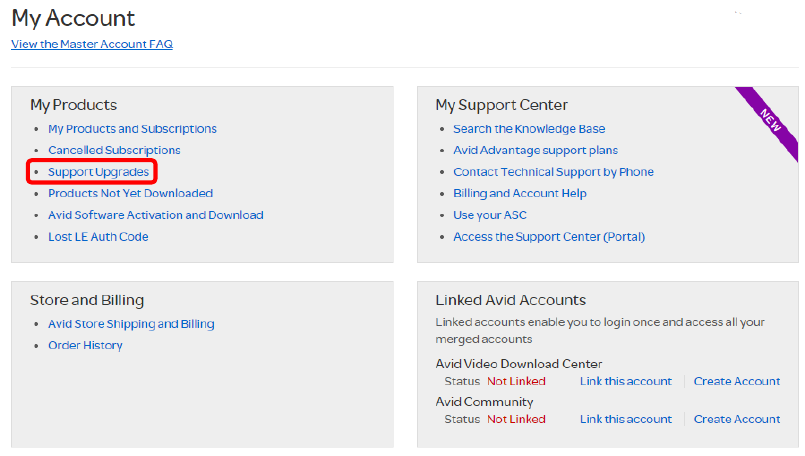Screen dimensions: 805x456
Task: Open Billing and Account Help
Action: coord(520,193)
